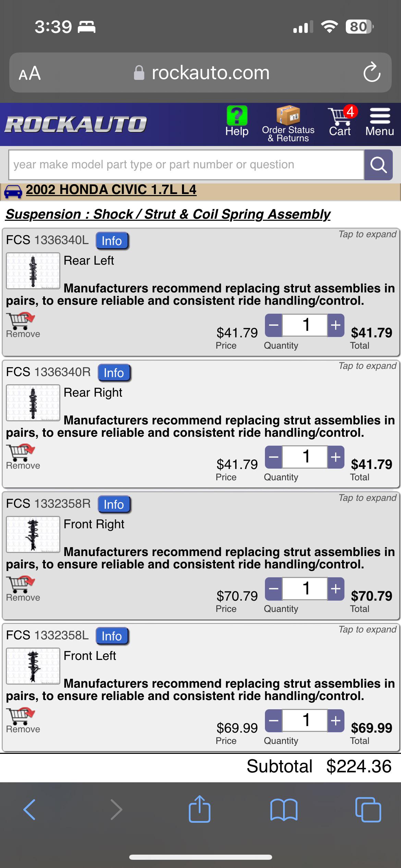This screenshot has height=868, width=401.
Task: Tap to expand the FCS 1336340L item
Action: pyautogui.click(x=366, y=234)
